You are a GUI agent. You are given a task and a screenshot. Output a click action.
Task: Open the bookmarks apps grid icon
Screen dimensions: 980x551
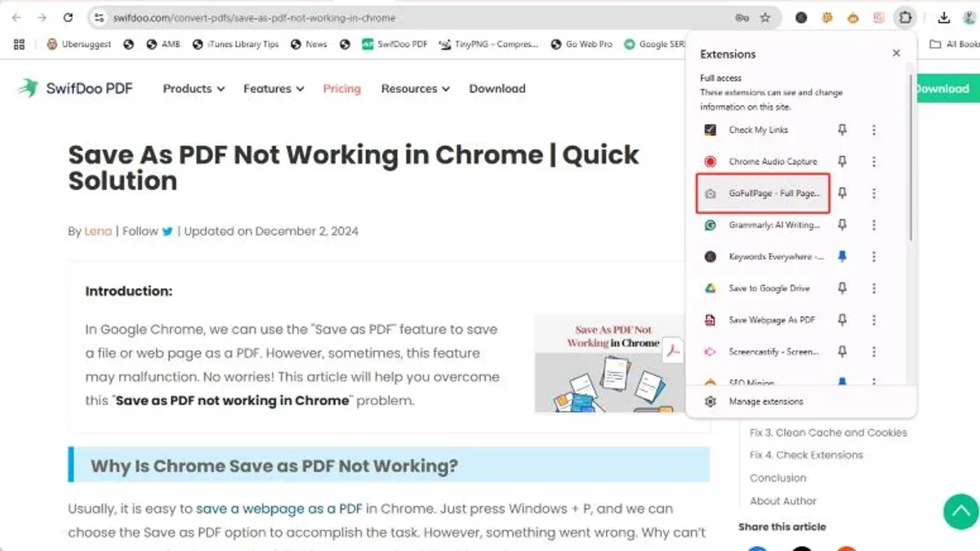pyautogui.click(x=20, y=44)
